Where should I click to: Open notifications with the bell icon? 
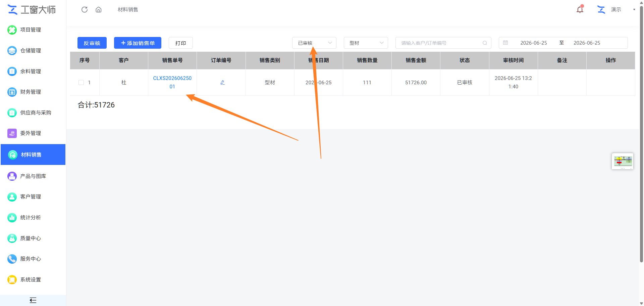(580, 9)
